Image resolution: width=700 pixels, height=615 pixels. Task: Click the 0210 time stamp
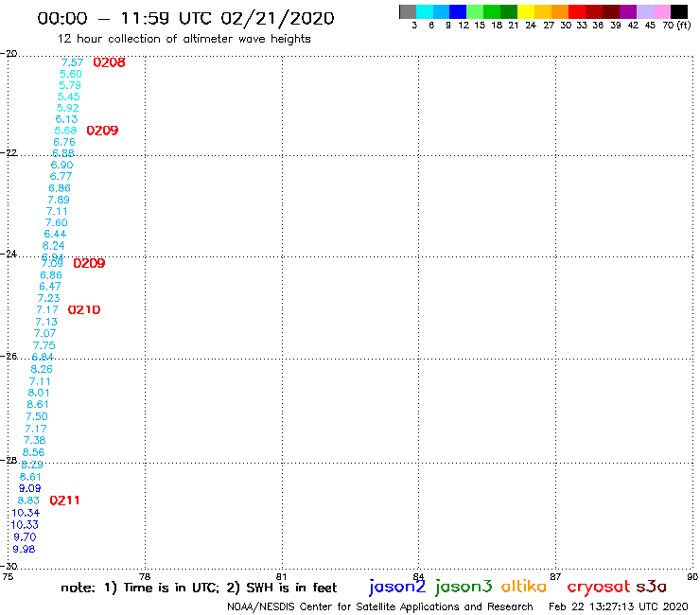pyautogui.click(x=84, y=310)
